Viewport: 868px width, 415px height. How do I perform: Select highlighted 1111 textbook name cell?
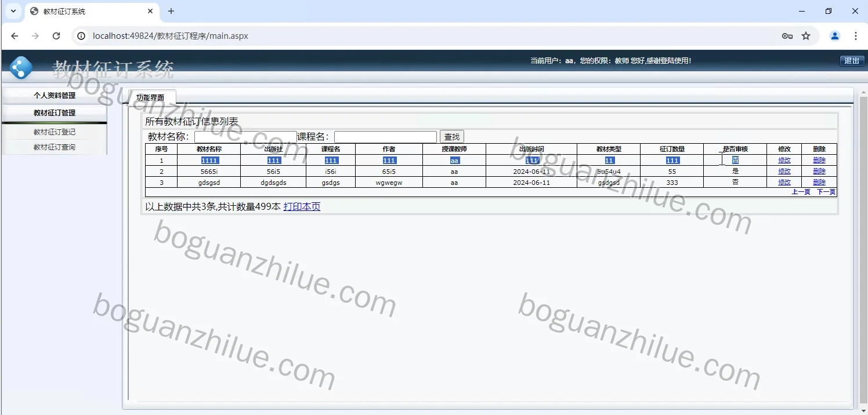209,161
